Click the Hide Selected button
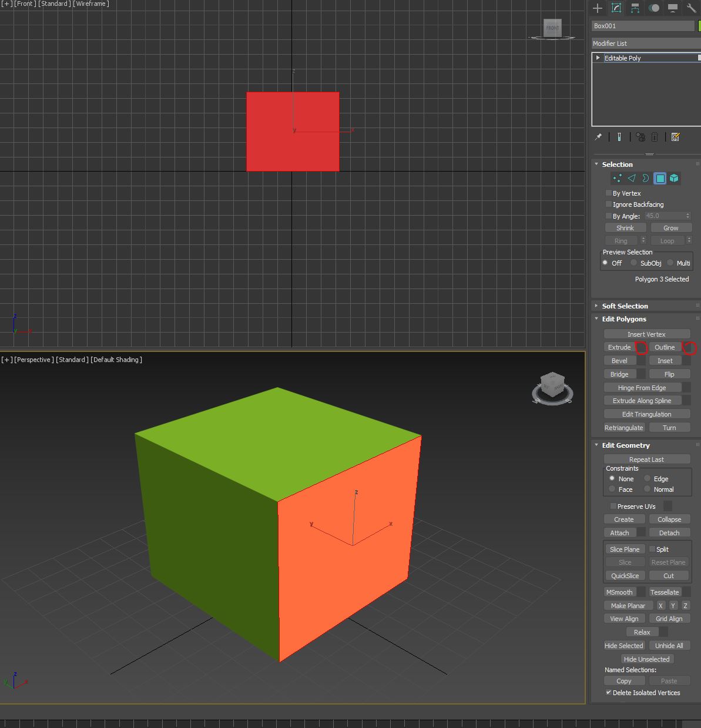Screen dimensions: 701x728 tap(623, 646)
